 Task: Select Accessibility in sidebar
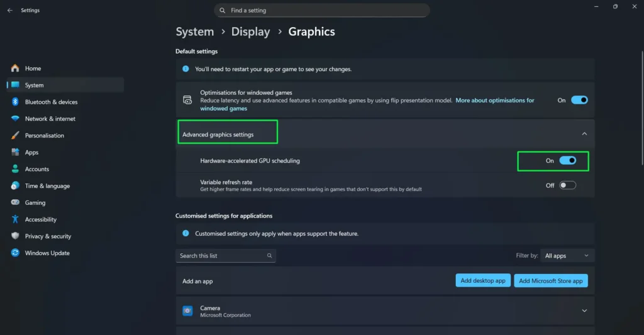tap(65, 219)
